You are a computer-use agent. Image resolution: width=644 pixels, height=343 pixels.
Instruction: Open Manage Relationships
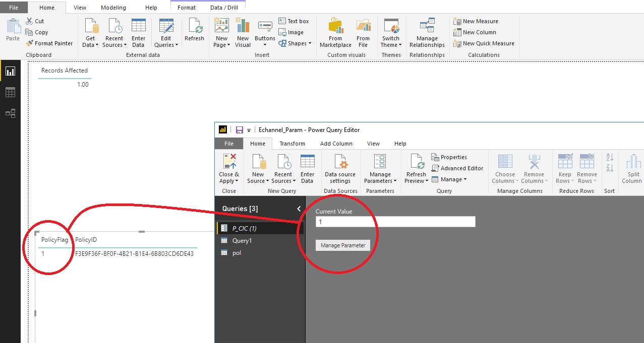point(427,33)
